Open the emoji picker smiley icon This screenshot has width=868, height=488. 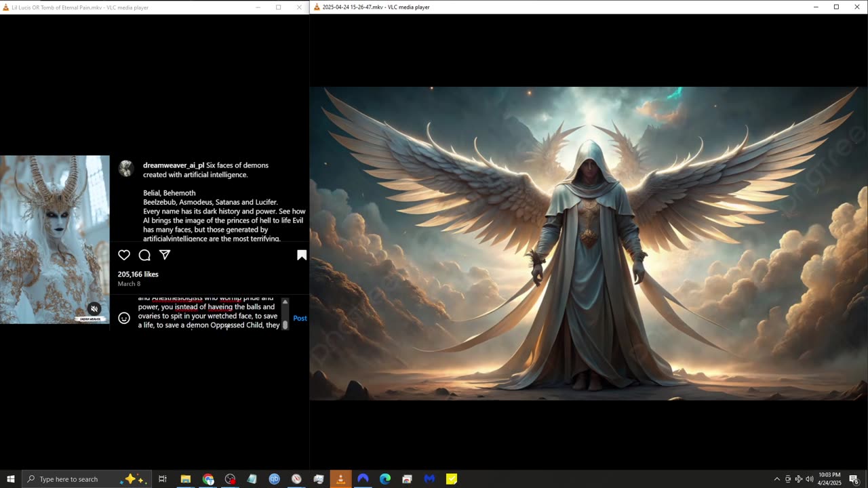coord(124,318)
